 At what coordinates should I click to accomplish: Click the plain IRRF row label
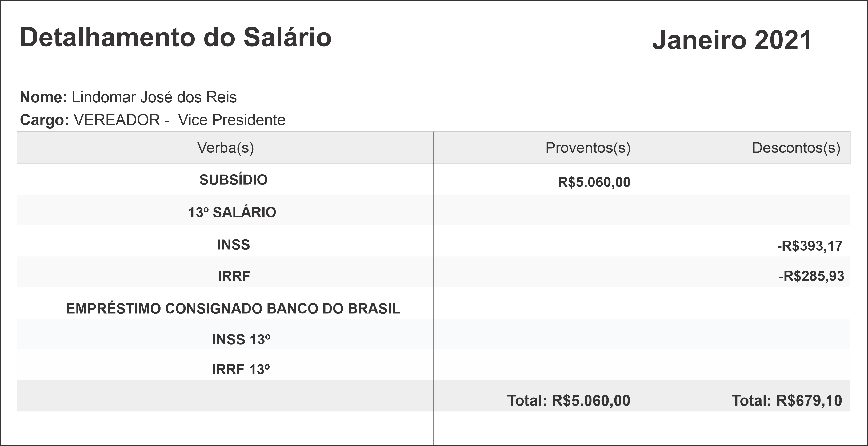coord(234,276)
